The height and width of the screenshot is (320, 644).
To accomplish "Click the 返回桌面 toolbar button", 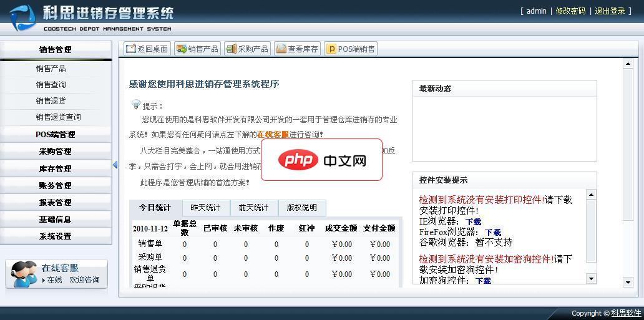I will pyautogui.click(x=147, y=49).
